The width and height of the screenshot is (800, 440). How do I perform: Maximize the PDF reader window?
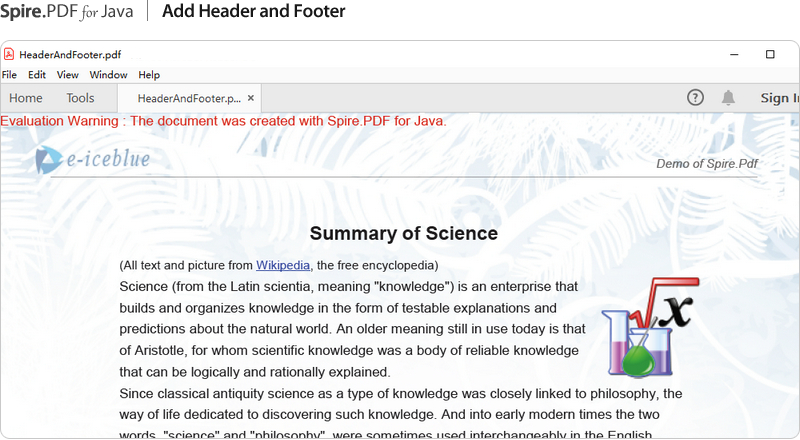[770, 54]
